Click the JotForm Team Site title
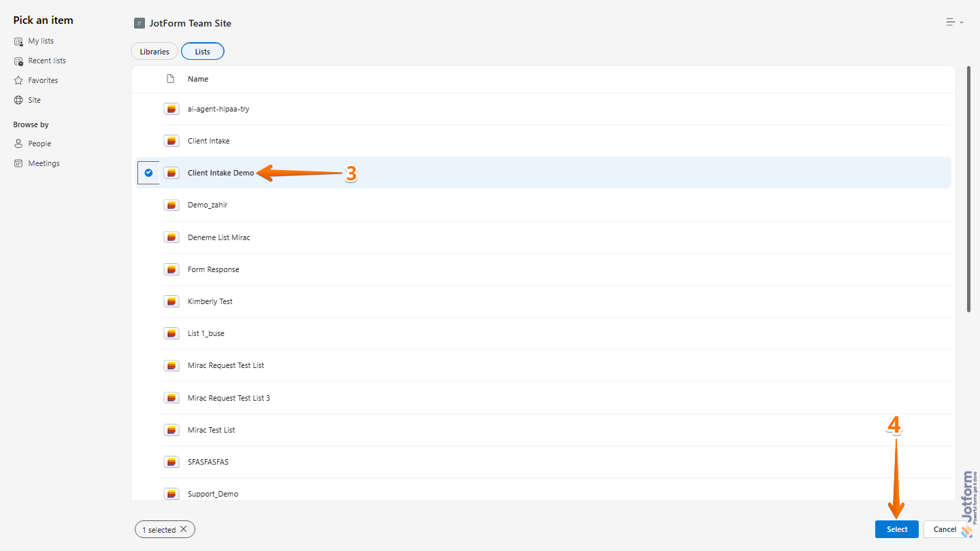 coord(191,23)
